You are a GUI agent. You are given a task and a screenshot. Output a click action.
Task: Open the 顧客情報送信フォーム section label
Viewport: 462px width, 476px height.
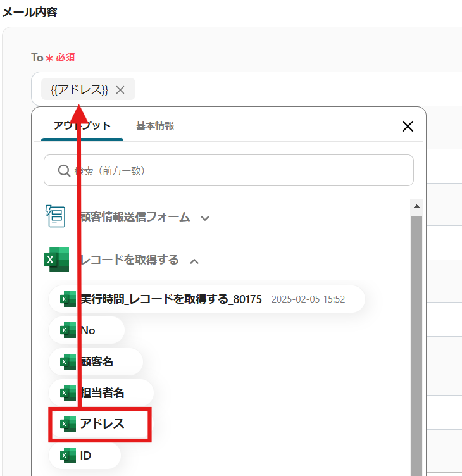click(x=135, y=217)
